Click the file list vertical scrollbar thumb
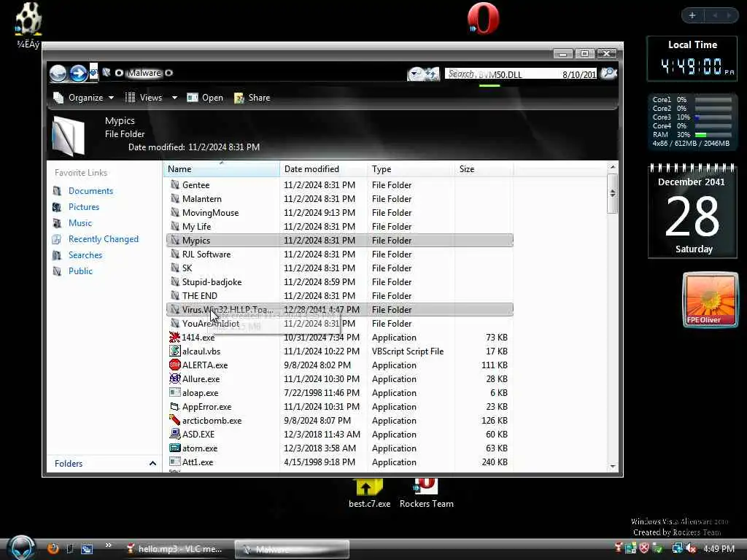Screen dimensions: 747x560 [x=612, y=193]
